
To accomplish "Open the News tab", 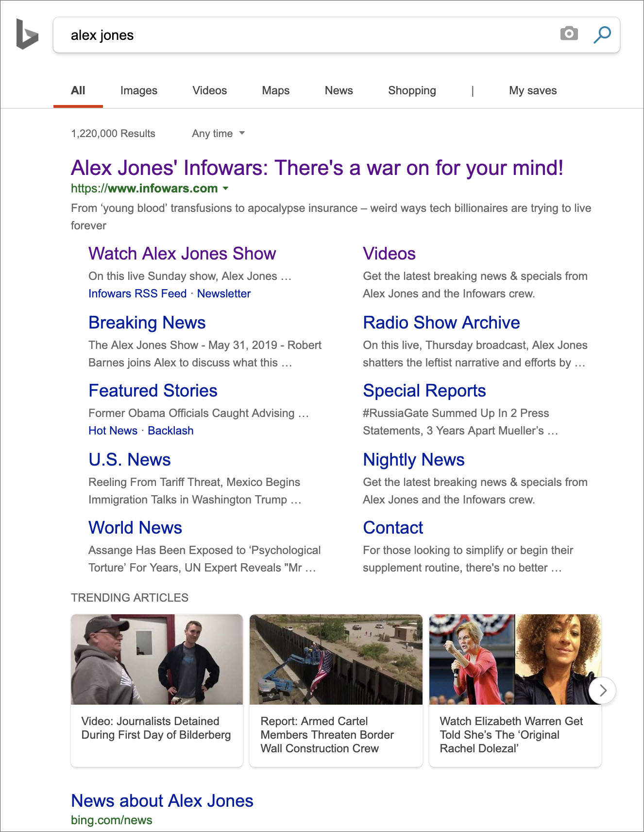I will [339, 91].
